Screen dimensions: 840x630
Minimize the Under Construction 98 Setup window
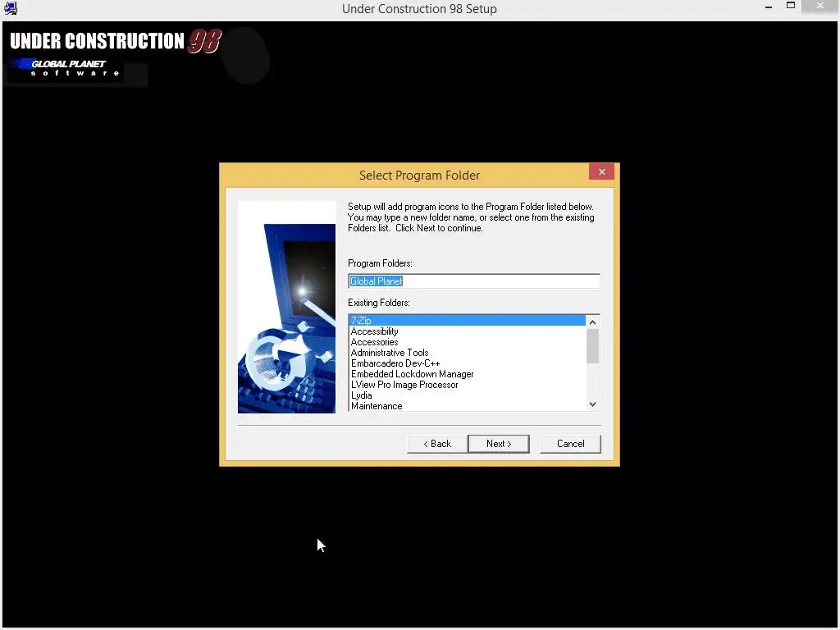coord(768,7)
